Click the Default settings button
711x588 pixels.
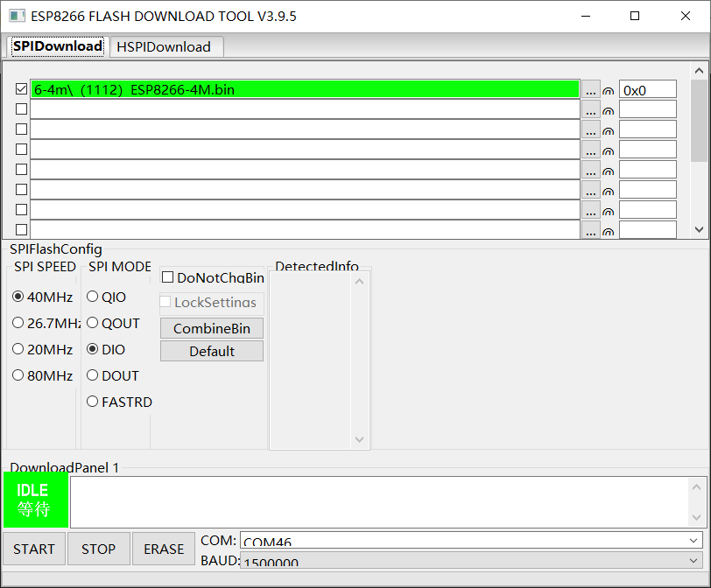point(212,351)
